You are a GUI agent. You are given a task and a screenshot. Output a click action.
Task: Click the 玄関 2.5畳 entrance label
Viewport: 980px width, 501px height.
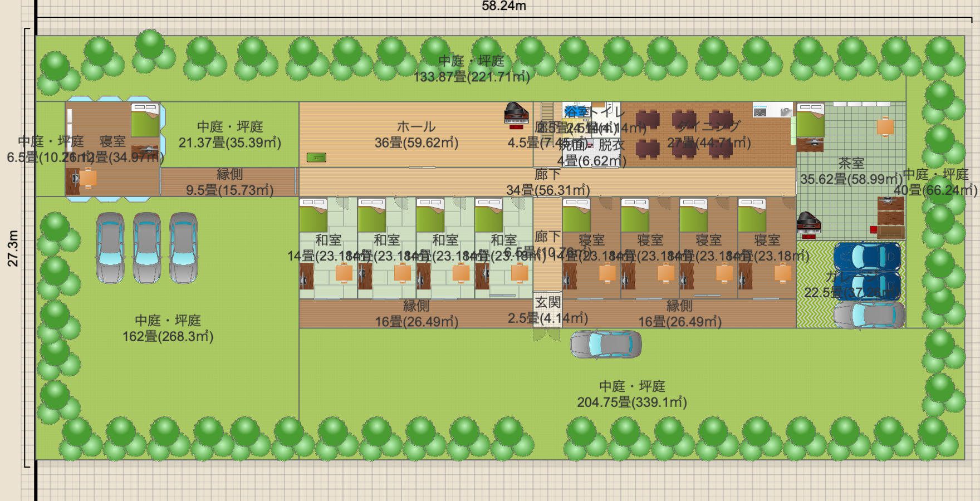[x=548, y=310]
